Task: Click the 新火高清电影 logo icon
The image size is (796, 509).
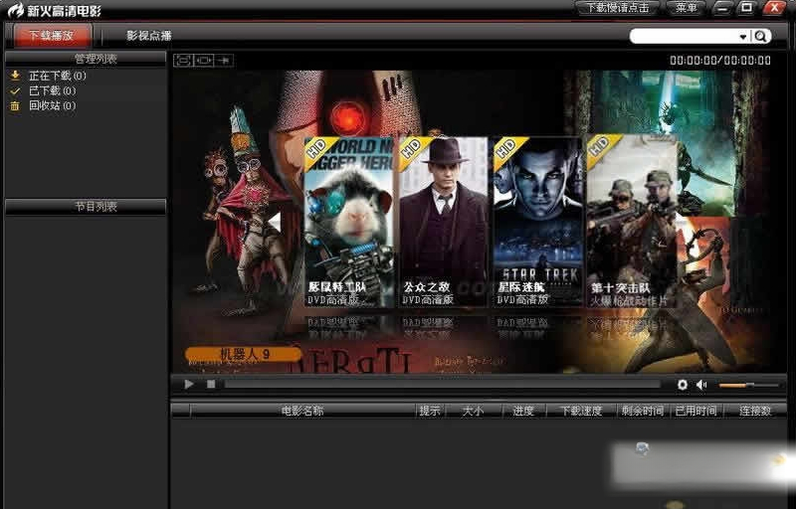Action: click(16, 9)
